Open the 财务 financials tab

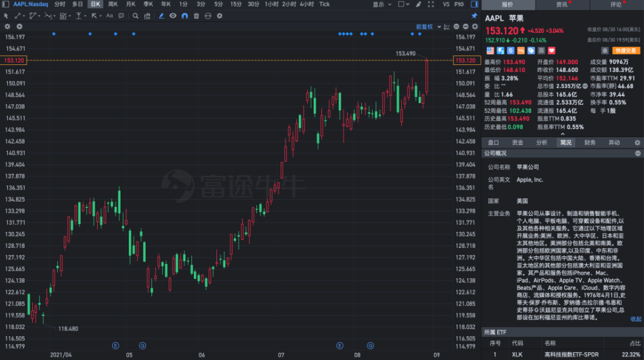coord(590,142)
